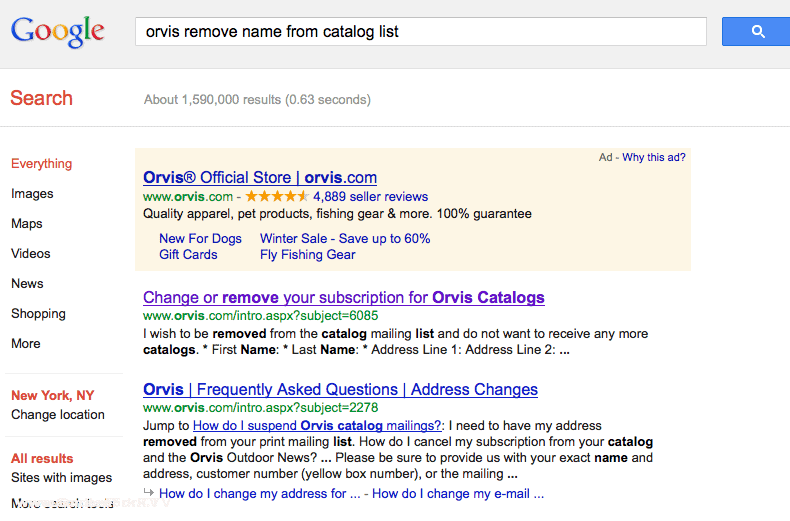
Task: Open How do I change my e-mail link
Action: [x=458, y=494]
